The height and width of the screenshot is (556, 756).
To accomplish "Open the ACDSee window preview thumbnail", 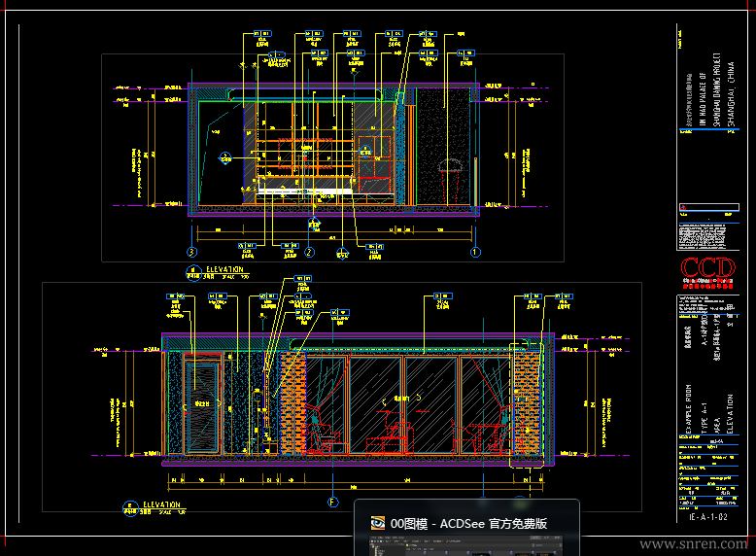I will tap(466, 545).
